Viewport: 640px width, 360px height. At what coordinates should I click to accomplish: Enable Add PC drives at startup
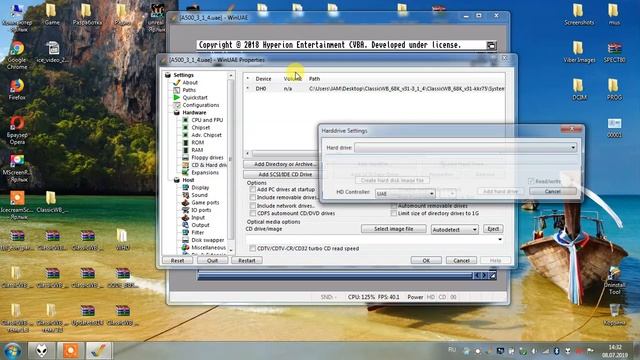[253, 190]
